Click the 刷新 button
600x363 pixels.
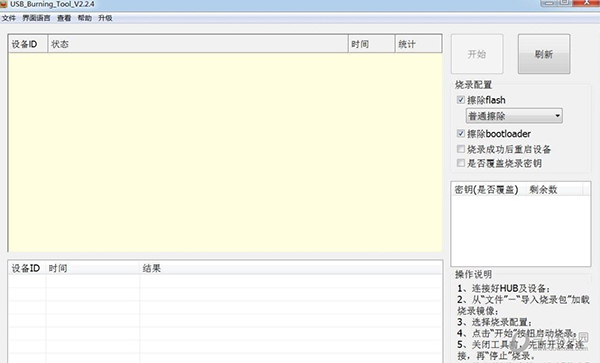coord(544,54)
